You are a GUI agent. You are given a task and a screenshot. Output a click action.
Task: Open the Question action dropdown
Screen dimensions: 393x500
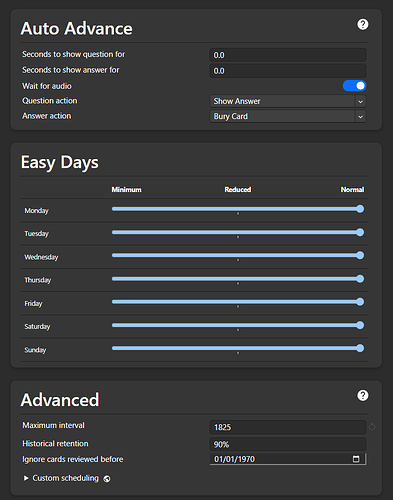coord(288,101)
